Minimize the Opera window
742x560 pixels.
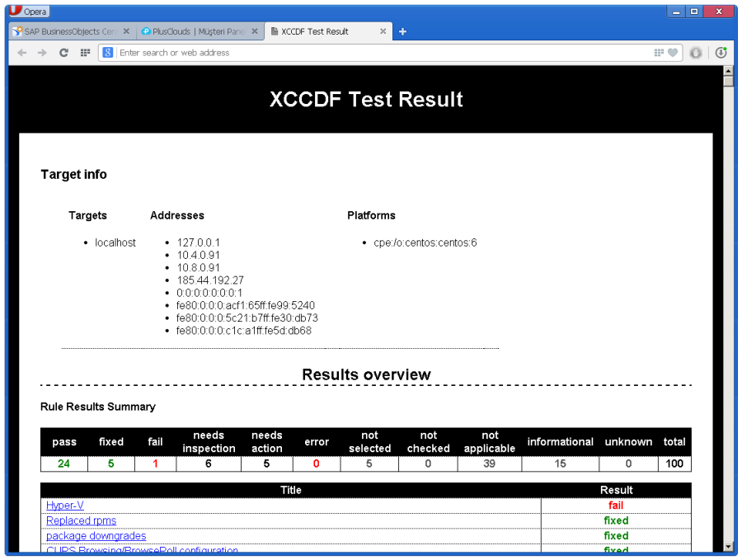[x=676, y=12]
